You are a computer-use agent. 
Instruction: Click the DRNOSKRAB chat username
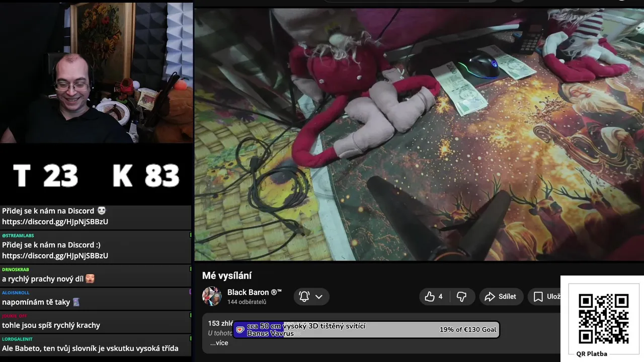click(x=16, y=269)
